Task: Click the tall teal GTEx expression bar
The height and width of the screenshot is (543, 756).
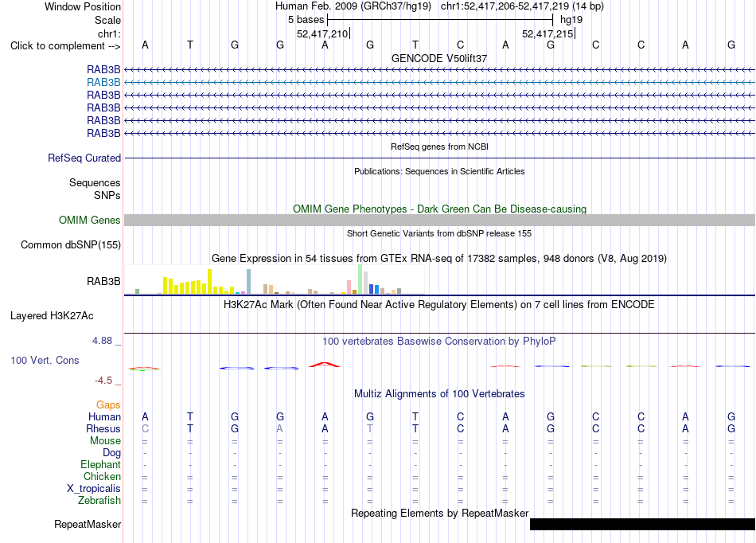Action: [x=249, y=282]
